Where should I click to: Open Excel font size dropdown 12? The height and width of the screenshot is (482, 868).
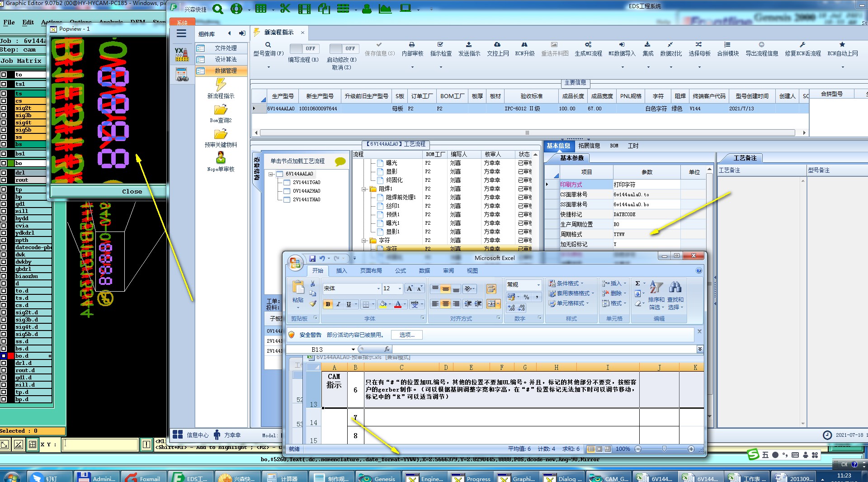[399, 288]
